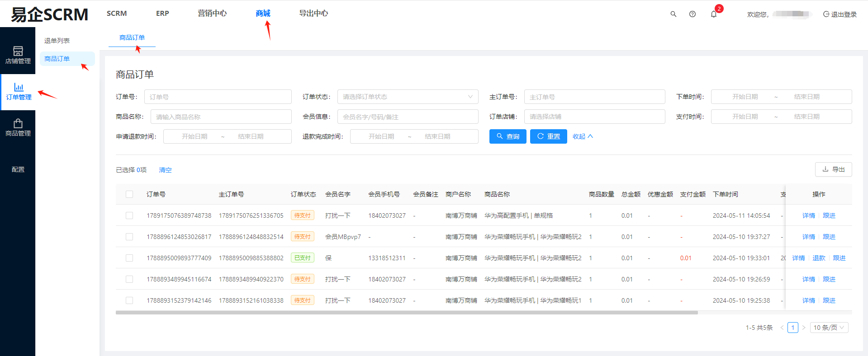Click the 导出 export button
868x356 pixels.
834,169
